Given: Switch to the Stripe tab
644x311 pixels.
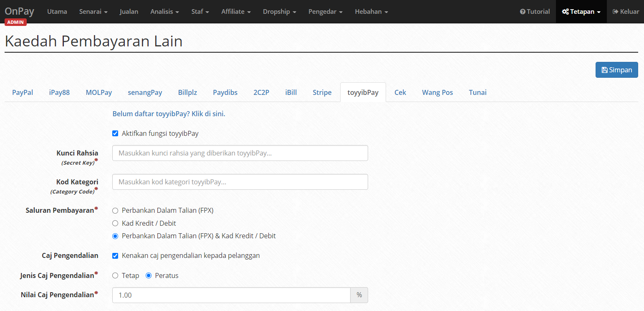Looking at the screenshot, I should (x=322, y=92).
